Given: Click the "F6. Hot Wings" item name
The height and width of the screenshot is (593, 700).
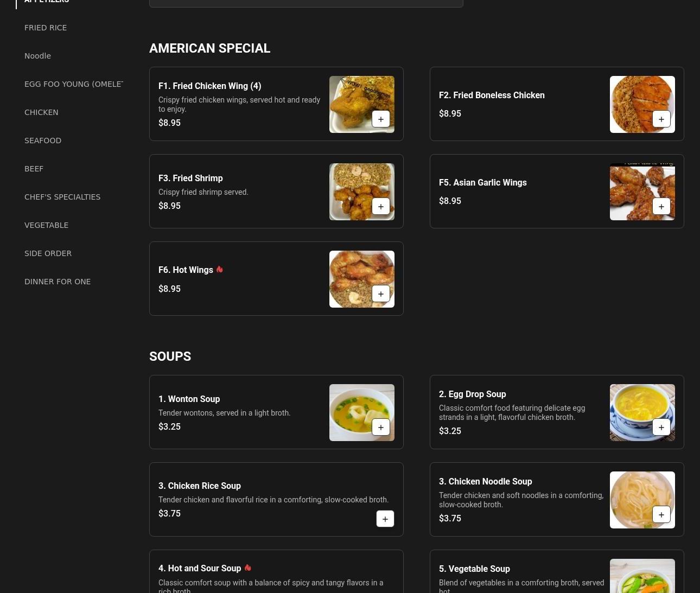Looking at the screenshot, I should tap(186, 270).
